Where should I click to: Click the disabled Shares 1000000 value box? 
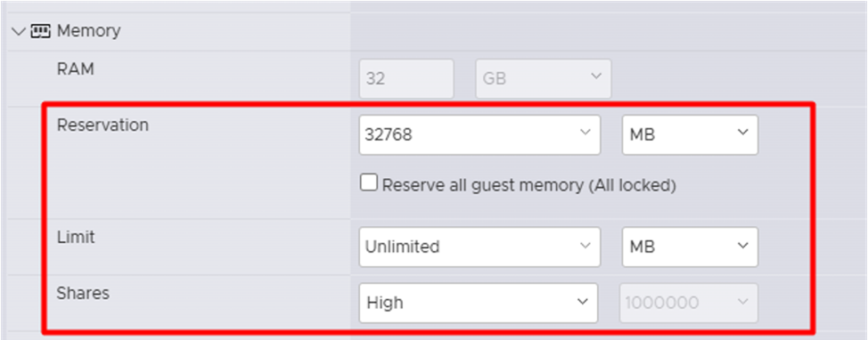(x=689, y=303)
